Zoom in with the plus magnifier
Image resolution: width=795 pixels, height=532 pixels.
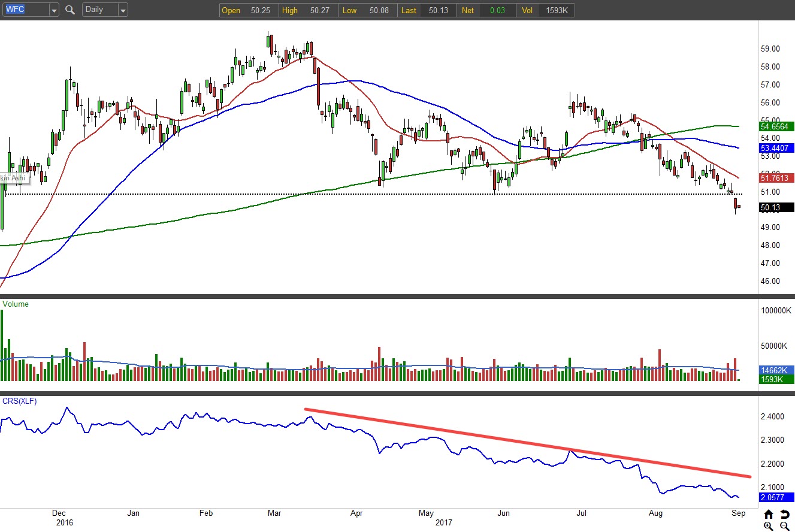coord(769,526)
